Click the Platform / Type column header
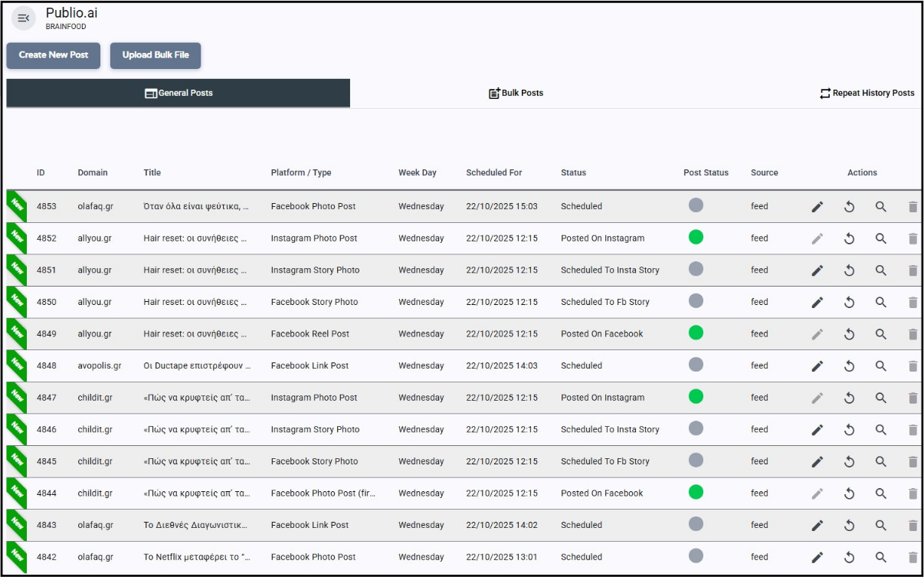 (301, 172)
